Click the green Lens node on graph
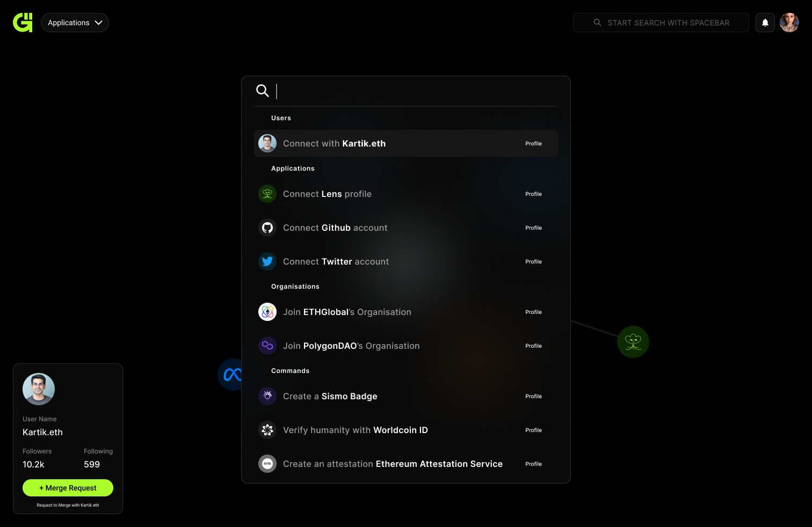The image size is (812, 527). pyautogui.click(x=633, y=342)
